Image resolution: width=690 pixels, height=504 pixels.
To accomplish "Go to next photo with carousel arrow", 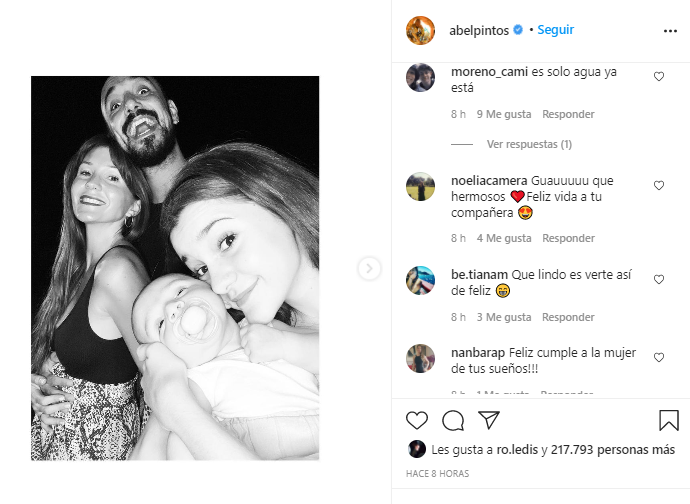I will [x=369, y=268].
